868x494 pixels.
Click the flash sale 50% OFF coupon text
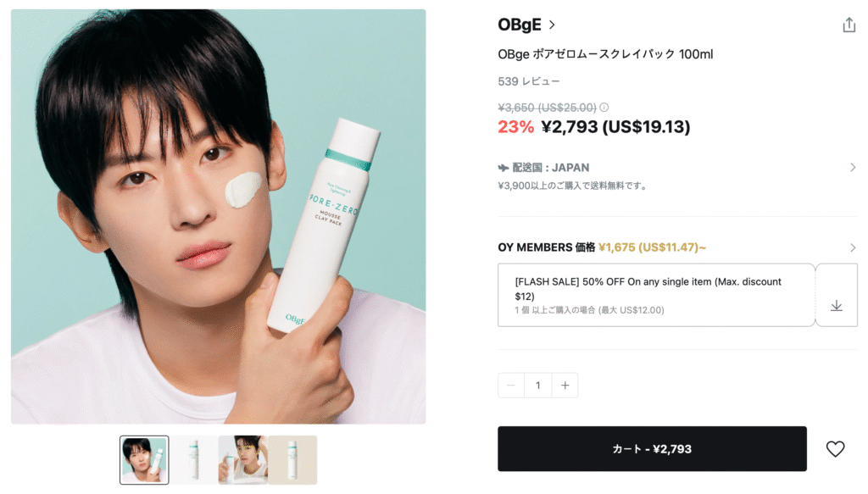click(648, 289)
